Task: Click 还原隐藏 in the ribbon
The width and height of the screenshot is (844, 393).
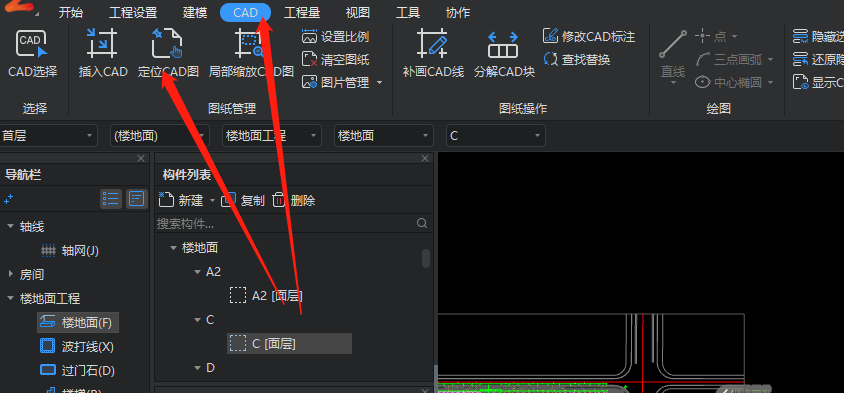Action: tap(818, 59)
